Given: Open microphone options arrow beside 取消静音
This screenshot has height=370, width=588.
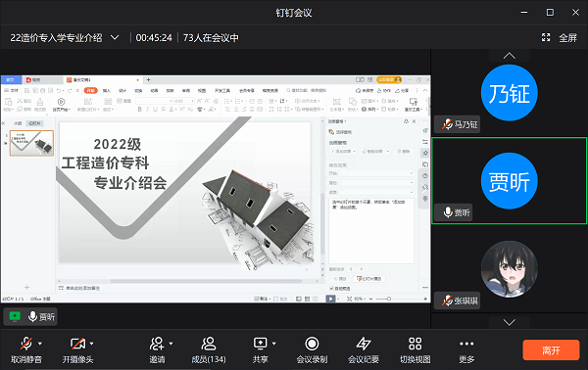Looking at the screenshot, I should (40, 344).
